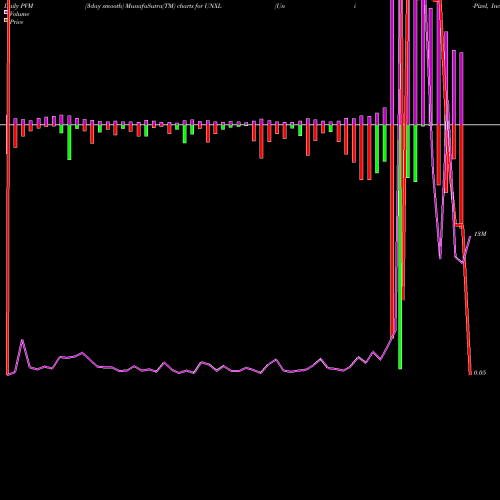The height and width of the screenshot is (500, 500).
Task: Click the Volume legend label
Action: click(19, 14)
